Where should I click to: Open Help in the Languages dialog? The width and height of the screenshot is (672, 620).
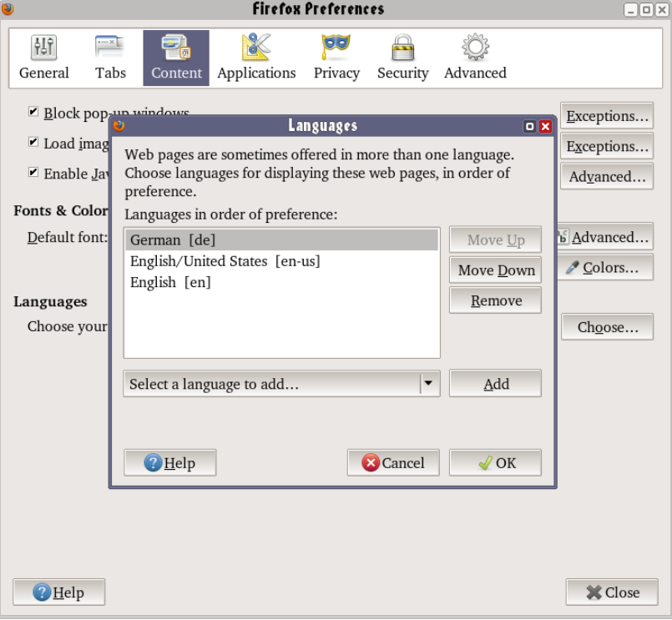(169, 463)
